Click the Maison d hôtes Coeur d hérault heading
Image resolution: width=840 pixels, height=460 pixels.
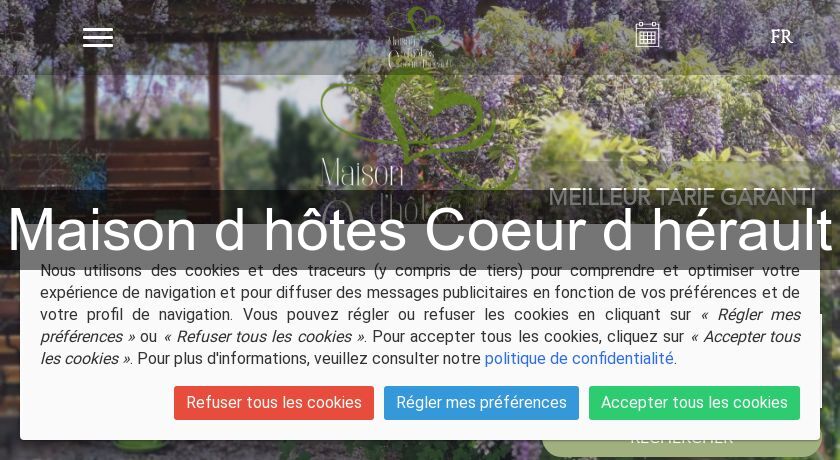point(420,230)
